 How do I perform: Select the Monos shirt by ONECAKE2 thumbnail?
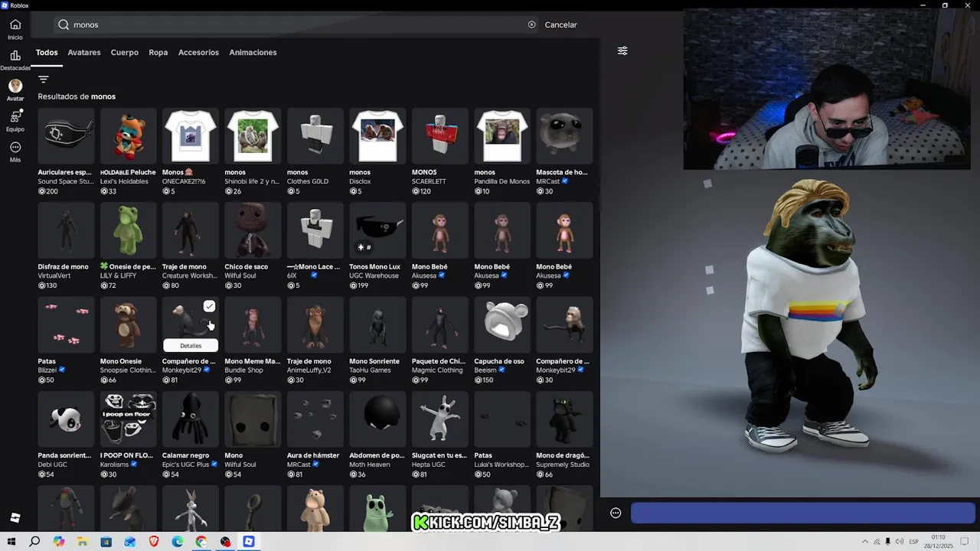(191, 136)
